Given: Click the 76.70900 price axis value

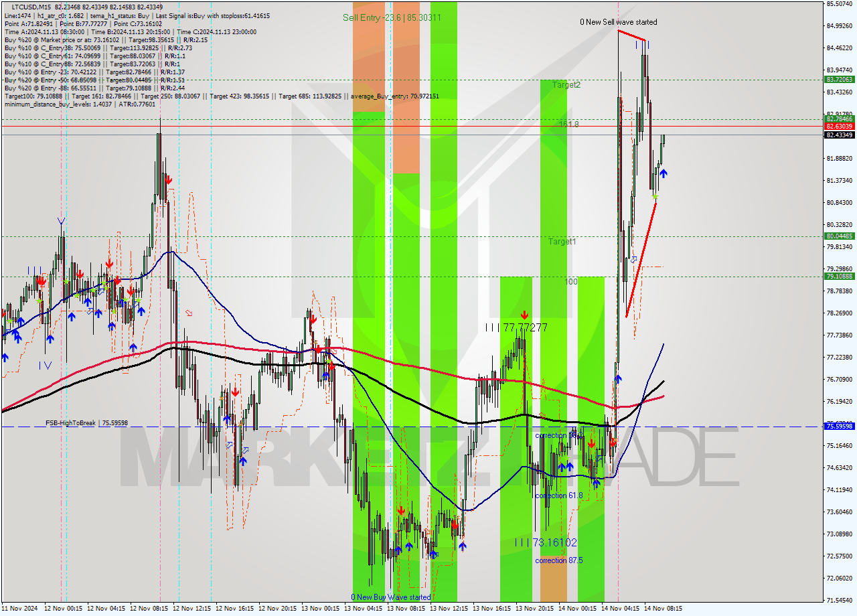Looking at the screenshot, I should (x=839, y=379).
